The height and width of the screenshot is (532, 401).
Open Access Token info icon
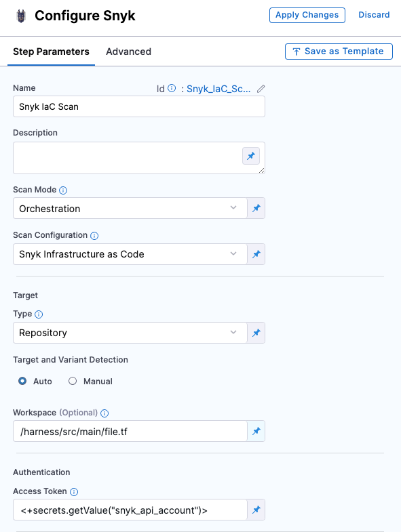74,491
